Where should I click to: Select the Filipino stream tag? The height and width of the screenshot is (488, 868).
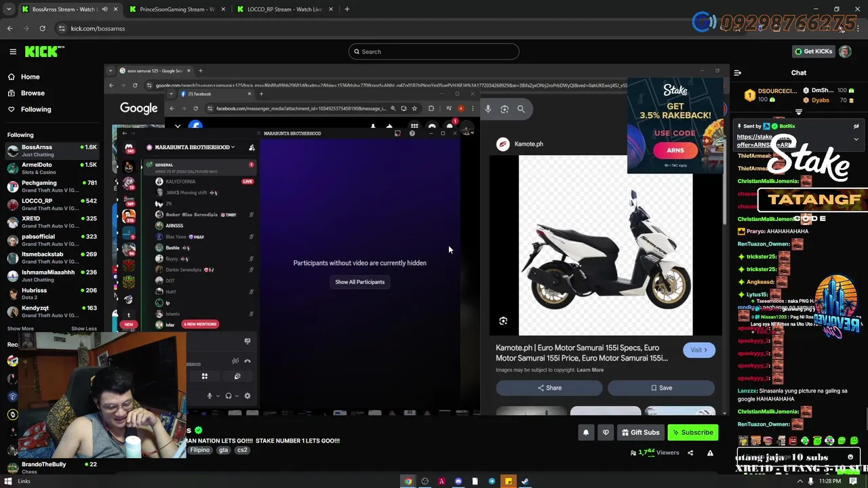[199, 450]
